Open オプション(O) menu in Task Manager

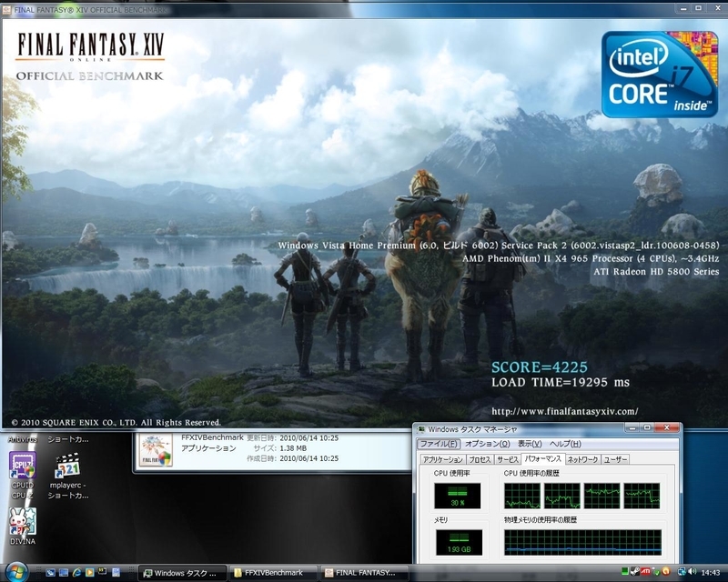[487, 444]
